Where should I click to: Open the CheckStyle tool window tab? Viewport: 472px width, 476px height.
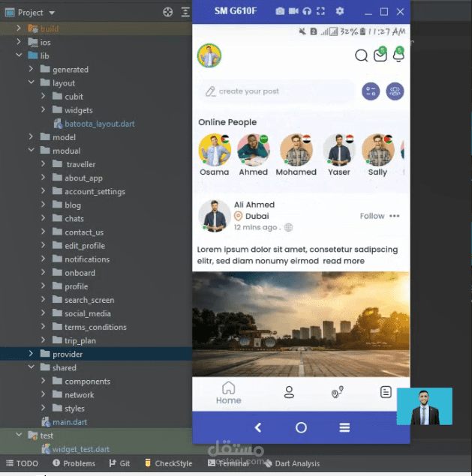tap(169, 463)
